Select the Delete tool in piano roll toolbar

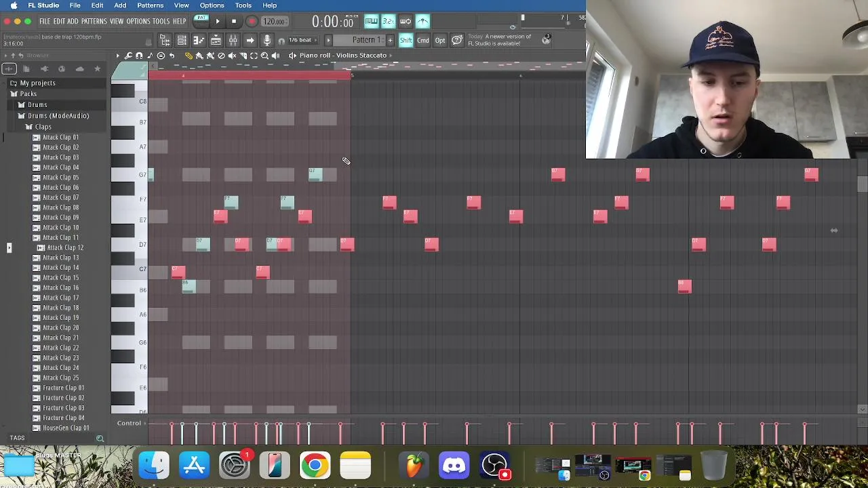(x=221, y=56)
